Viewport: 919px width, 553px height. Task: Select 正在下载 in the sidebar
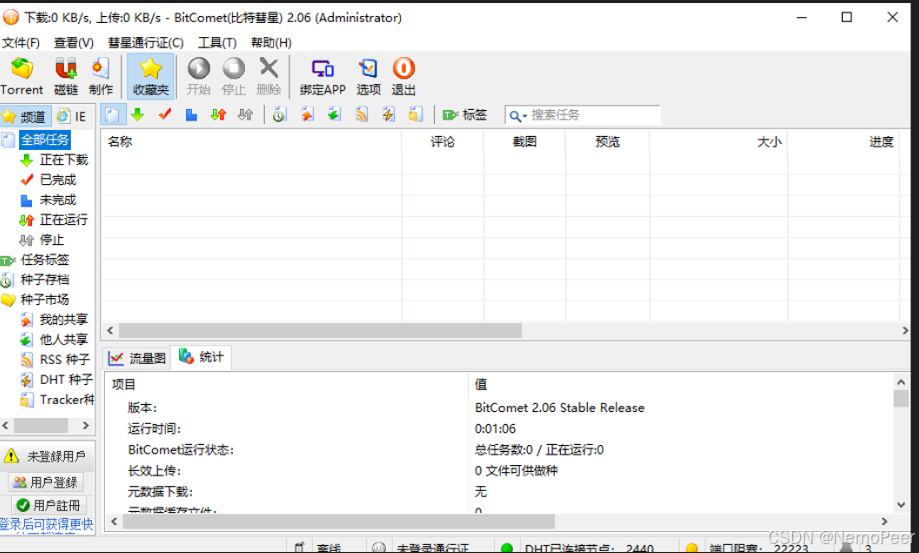(63, 160)
